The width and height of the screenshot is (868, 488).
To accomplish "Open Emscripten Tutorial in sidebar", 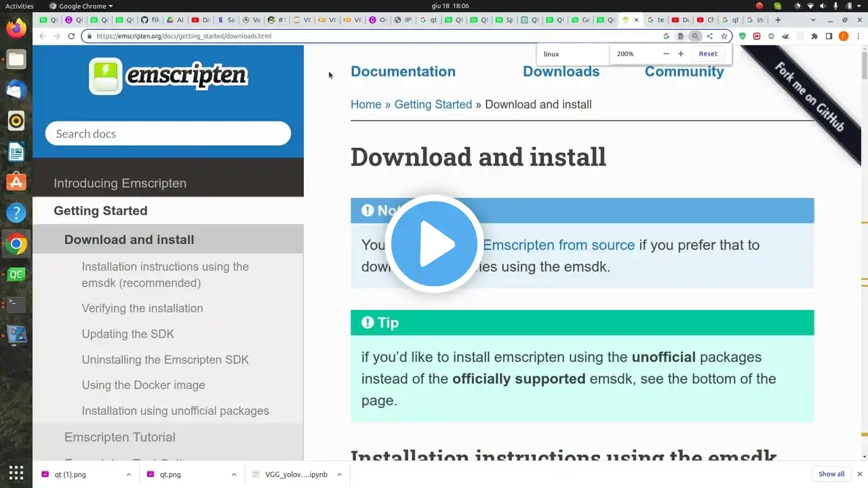I will pos(120,437).
